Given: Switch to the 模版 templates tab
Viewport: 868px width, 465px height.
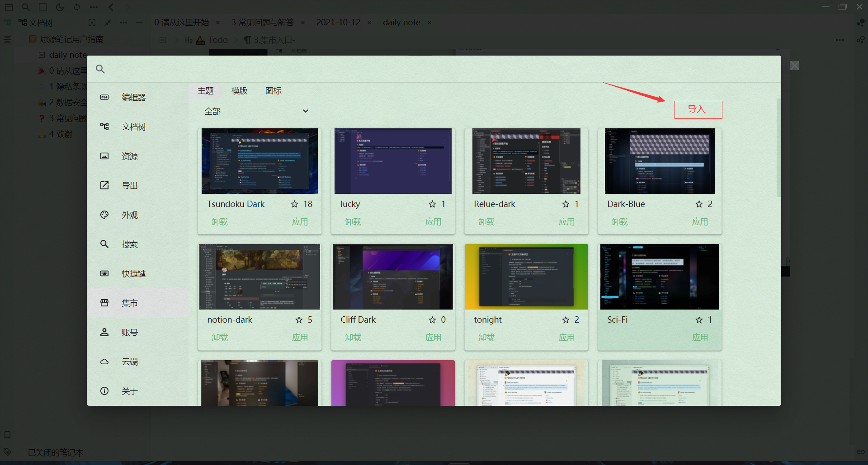Looking at the screenshot, I should click(x=239, y=91).
